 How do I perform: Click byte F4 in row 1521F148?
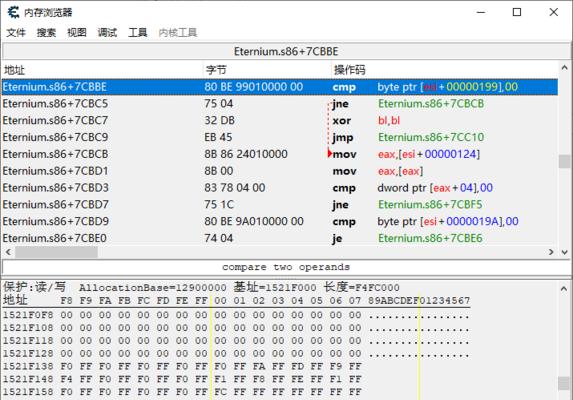[x=67, y=379]
